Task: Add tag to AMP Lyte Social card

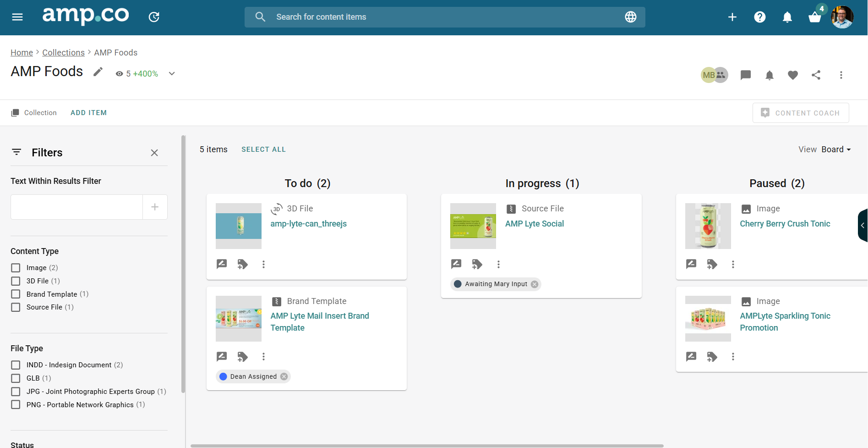Action: pos(477,264)
